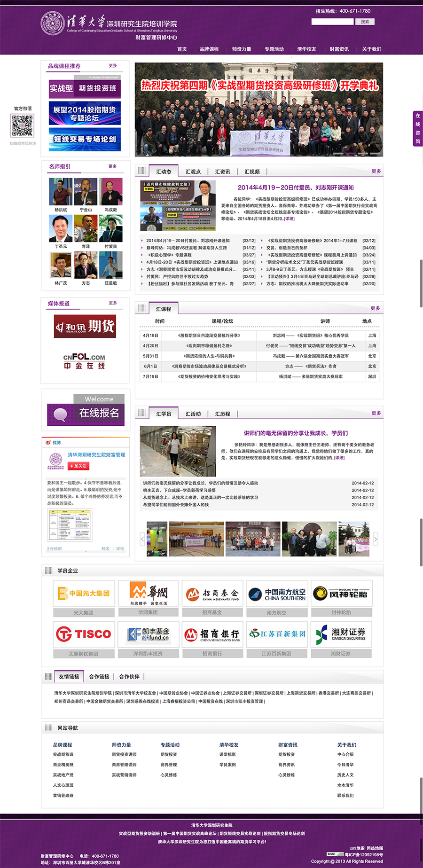Switch to the 汇观点 tab
This screenshot has height=868, width=423.
(193, 172)
